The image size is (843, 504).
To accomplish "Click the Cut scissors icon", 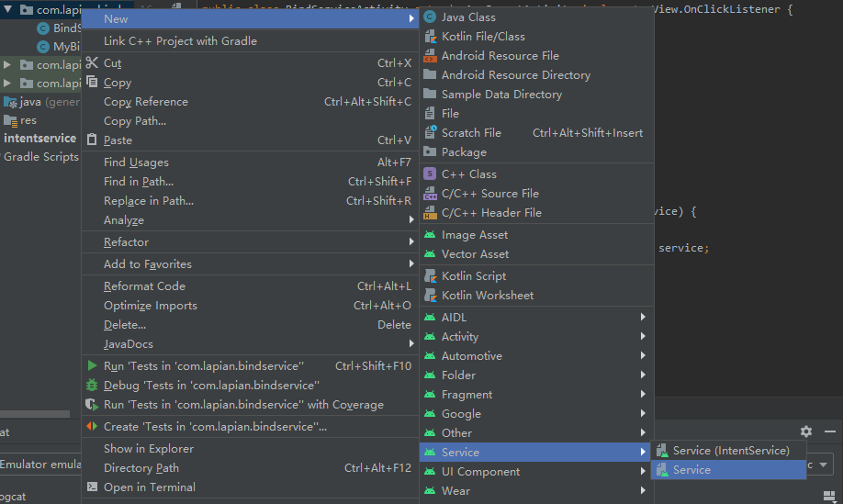I will pos(92,63).
